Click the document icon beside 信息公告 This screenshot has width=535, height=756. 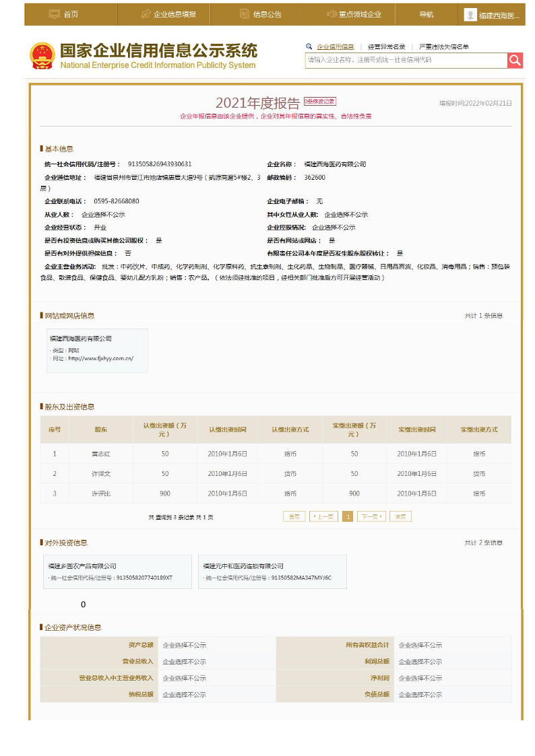(x=245, y=14)
